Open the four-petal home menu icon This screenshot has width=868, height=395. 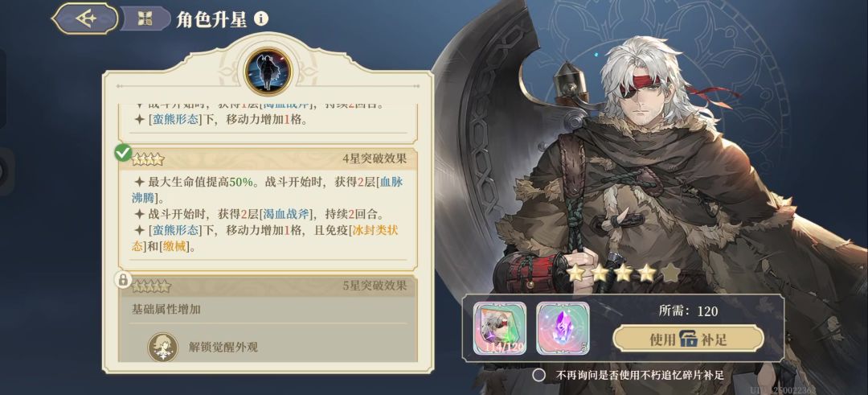tap(145, 19)
